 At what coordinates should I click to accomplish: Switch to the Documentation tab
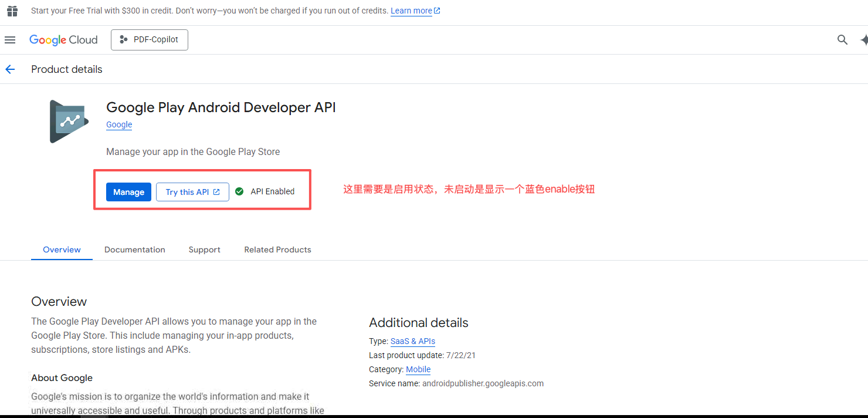(x=135, y=250)
